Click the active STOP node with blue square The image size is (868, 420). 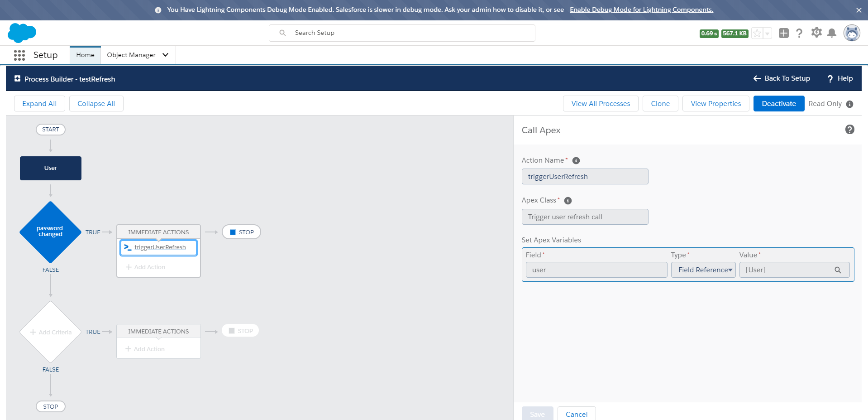pos(241,232)
